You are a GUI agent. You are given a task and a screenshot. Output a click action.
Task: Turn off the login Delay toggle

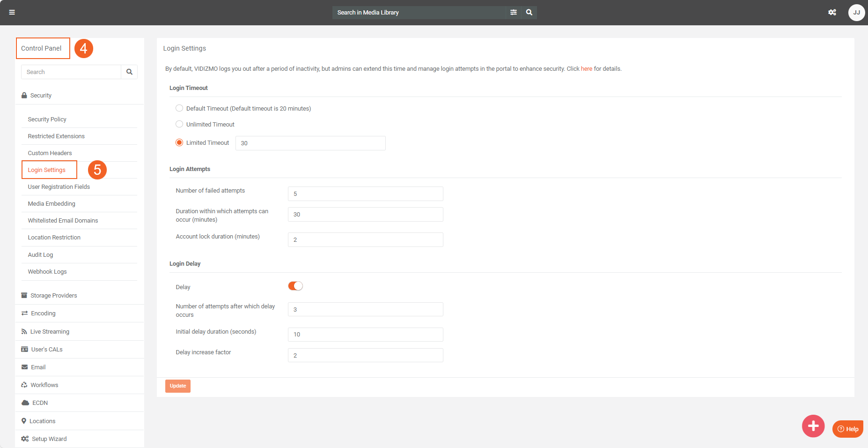pyautogui.click(x=295, y=286)
